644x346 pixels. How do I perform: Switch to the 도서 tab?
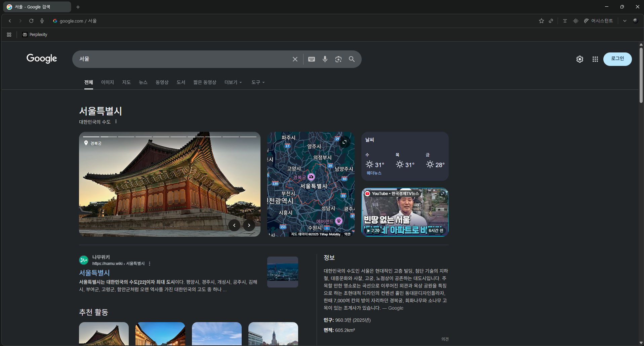click(x=181, y=82)
